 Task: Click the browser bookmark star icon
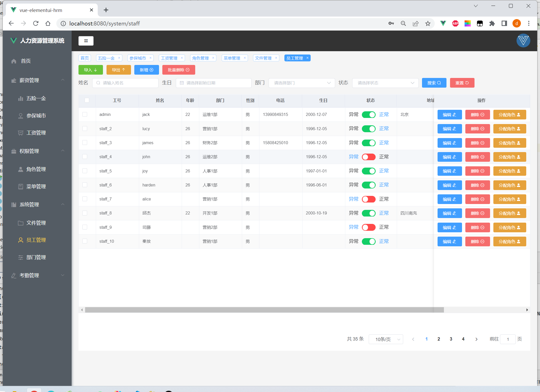(x=428, y=23)
